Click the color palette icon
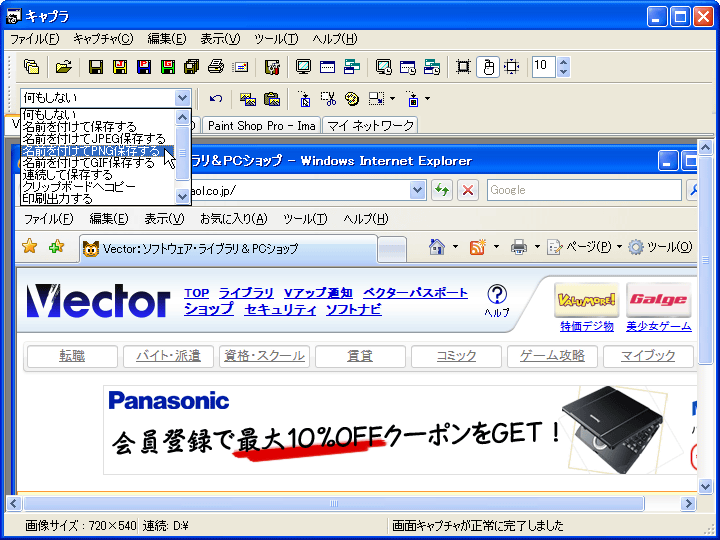Screen dimensions: 720x540 (x=352, y=98)
